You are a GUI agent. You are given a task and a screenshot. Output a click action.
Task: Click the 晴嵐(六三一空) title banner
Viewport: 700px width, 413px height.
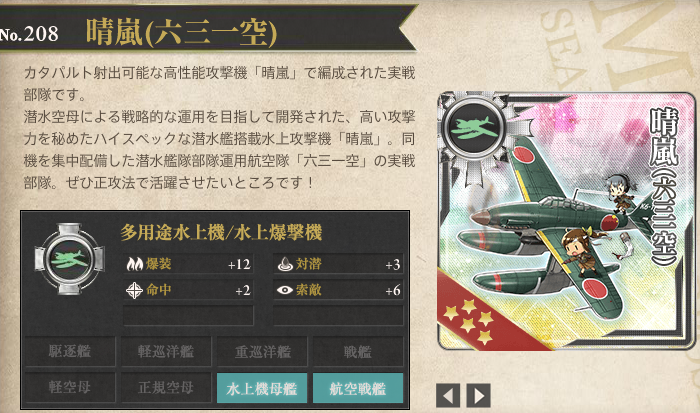point(181,33)
